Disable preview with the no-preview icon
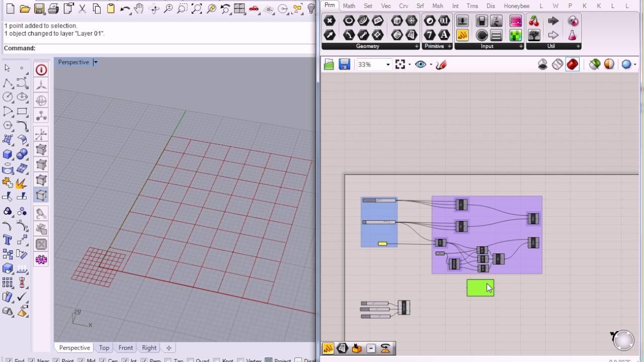Screen dimensions: 644x362 [x=543, y=64]
